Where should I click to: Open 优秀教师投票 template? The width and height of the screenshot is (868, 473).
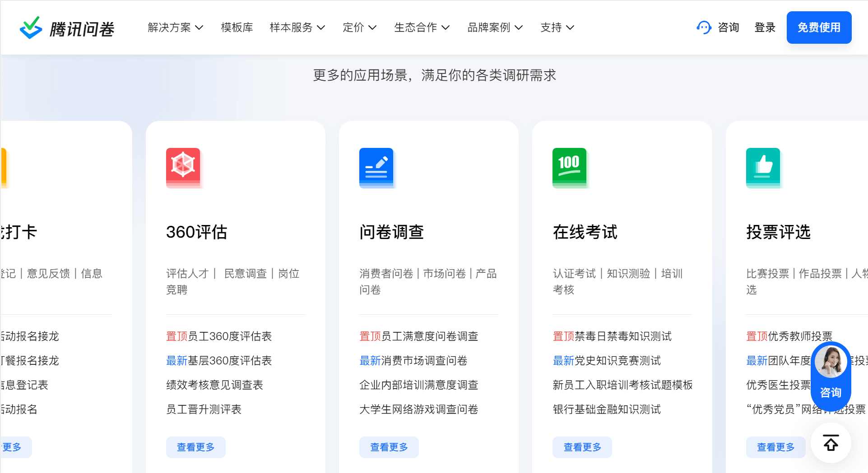[x=800, y=336]
